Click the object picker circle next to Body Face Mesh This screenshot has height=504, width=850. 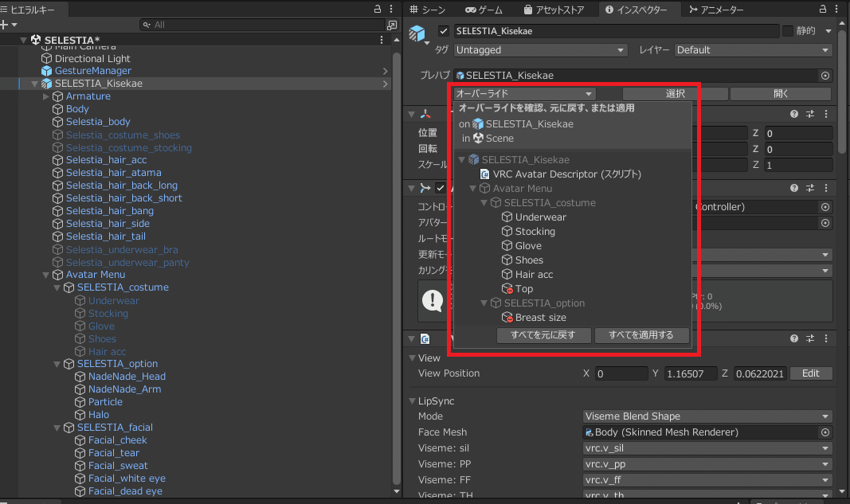click(x=824, y=432)
